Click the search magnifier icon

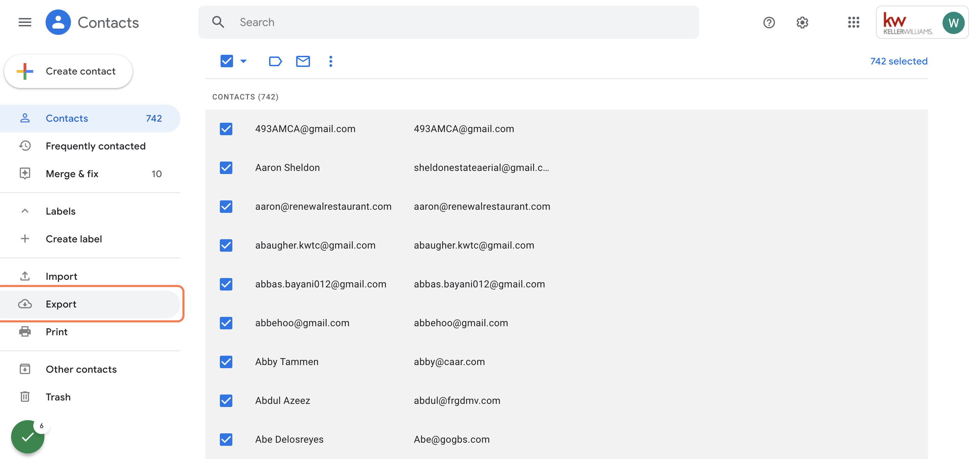coord(218,22)
